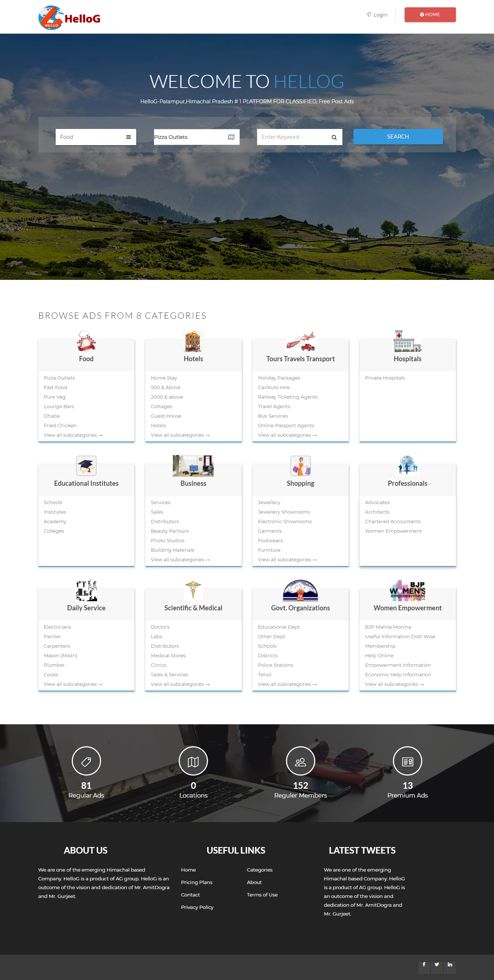Click the red HOME button
This screenshot has height=980, width=494.
[430, 14]
